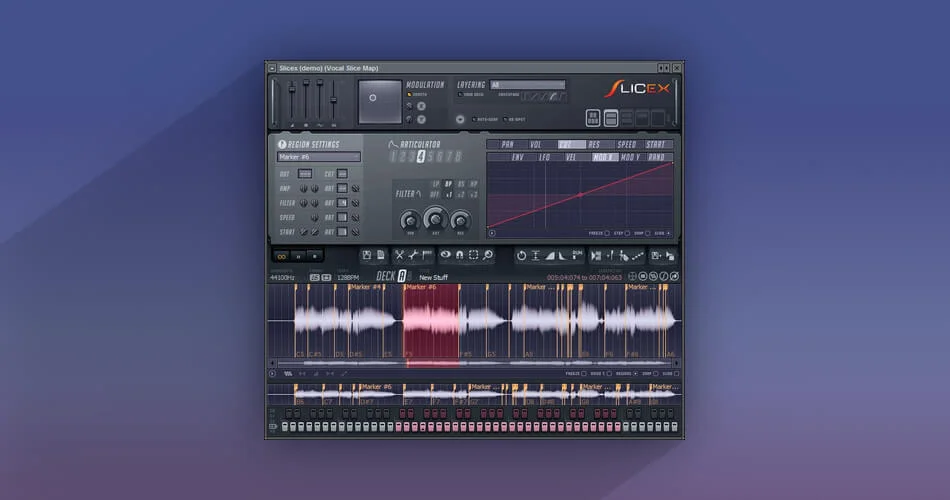The height and width of the screenshot is (500, 950).
Task: Toggle the smooth option under Modulation
Action: (x=418, y=95)
